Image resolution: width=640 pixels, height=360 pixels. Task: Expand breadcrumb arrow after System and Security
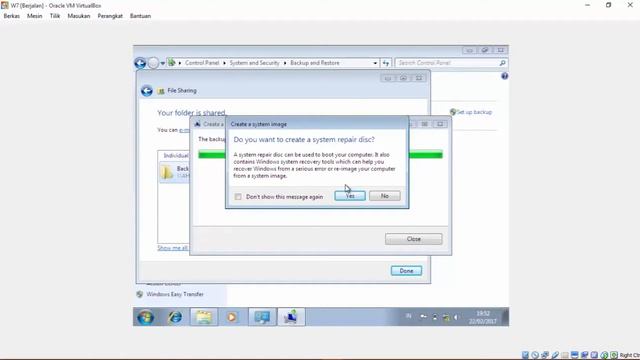285,63
